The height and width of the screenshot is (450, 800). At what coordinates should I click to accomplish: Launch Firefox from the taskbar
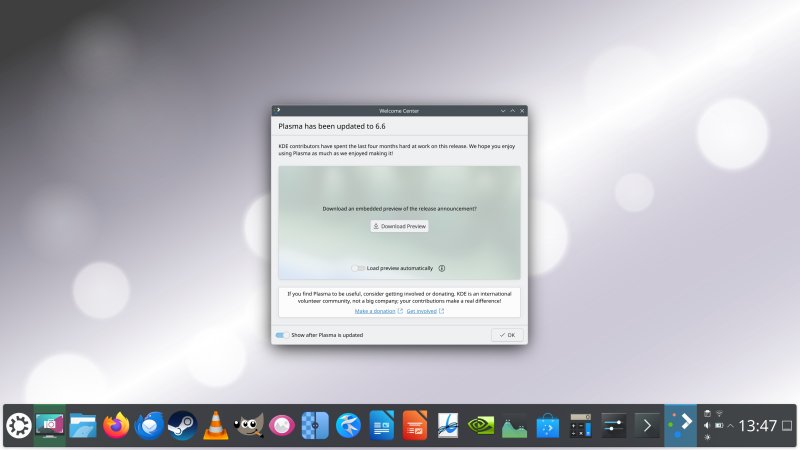(116, 426)
